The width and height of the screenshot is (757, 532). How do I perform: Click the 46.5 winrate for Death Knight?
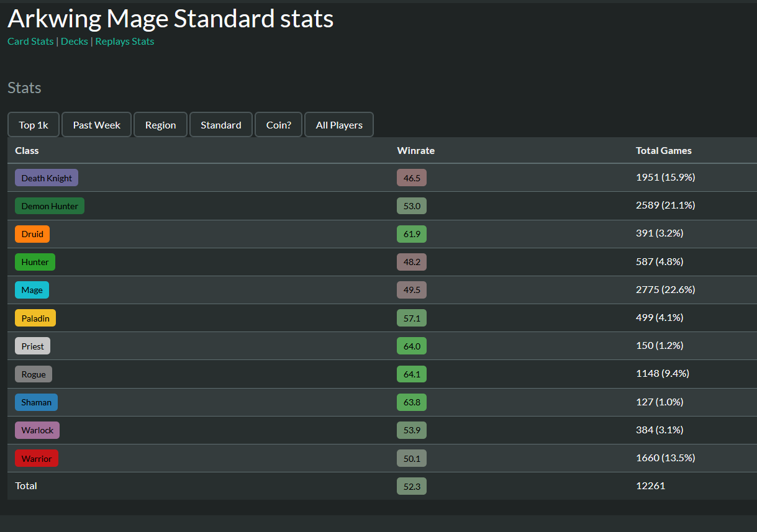point(412,178)
